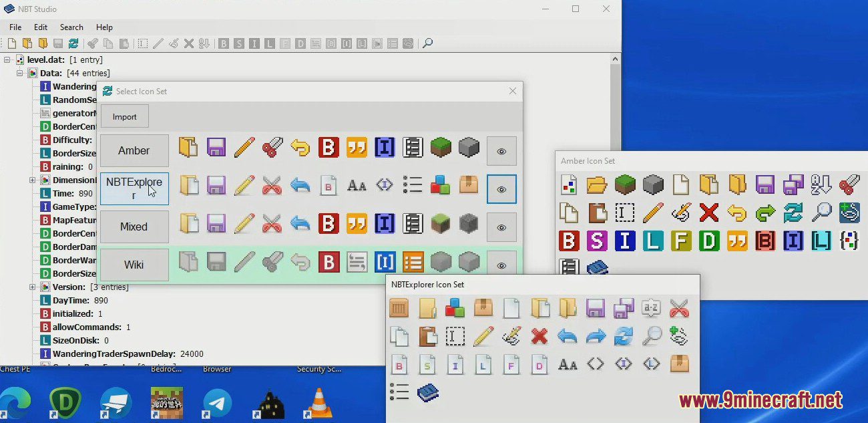The width and height of the screenshot is (868, 423).
Task: Click the Delete X toolbar icon
Action: tap(189, 43)
